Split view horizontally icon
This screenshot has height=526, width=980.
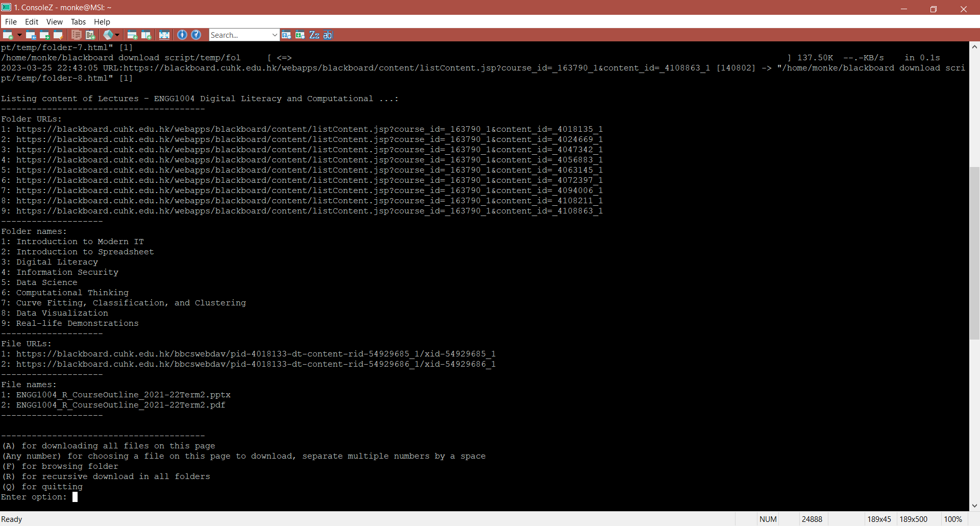(x=132, y=35)
